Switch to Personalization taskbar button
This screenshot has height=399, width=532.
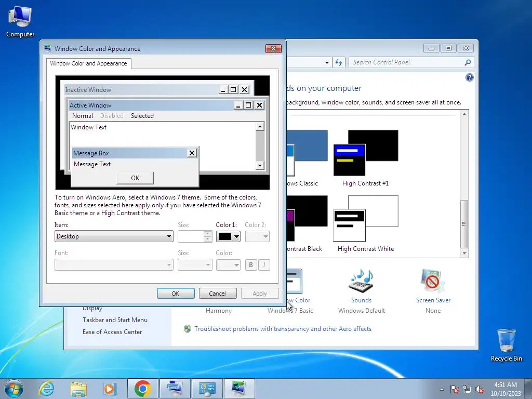tap(239, 389)
